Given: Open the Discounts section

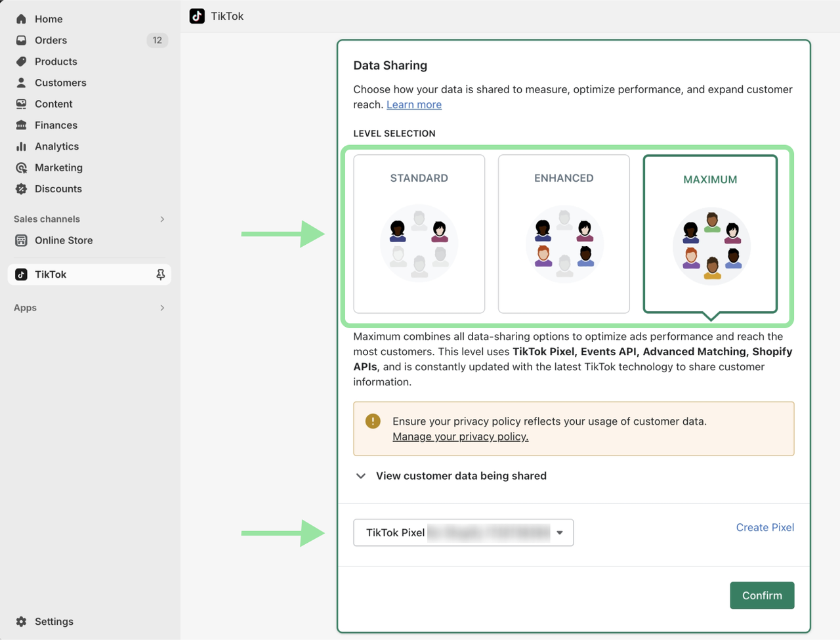Looking at the screenshot, I should coord(56,188).
